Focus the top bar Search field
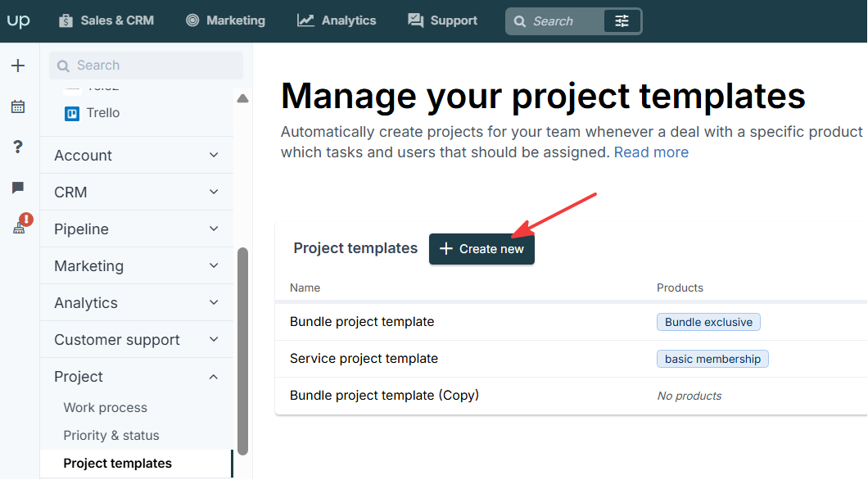The width and height of the screenshot is (868, 480). (555, 21)
